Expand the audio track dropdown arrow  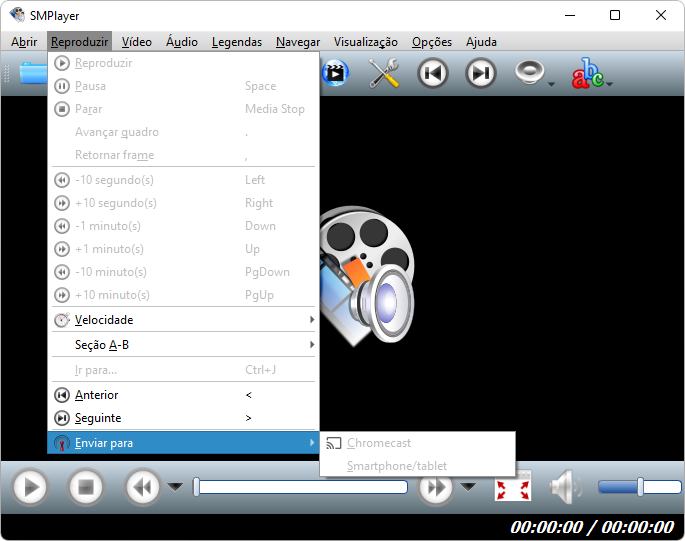(x=551, y=84)
